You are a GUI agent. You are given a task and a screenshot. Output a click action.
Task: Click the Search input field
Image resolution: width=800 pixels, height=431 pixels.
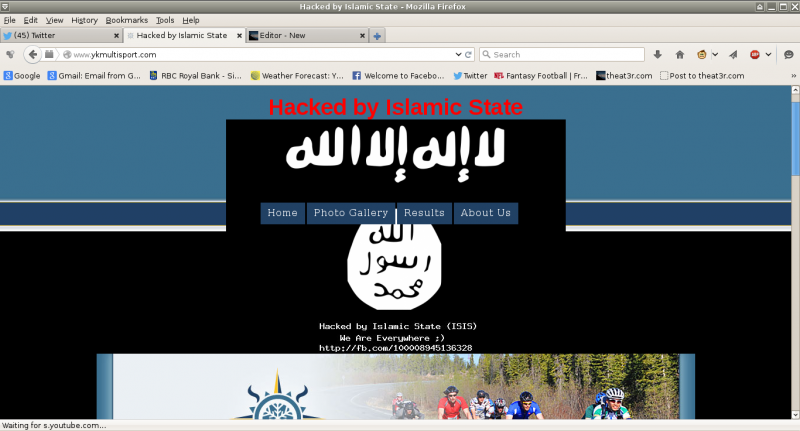pyautogui.click(x=562, y=55)
